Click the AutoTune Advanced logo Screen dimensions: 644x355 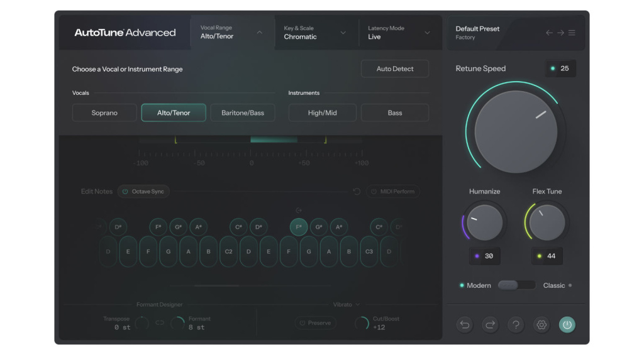(125, 33)
